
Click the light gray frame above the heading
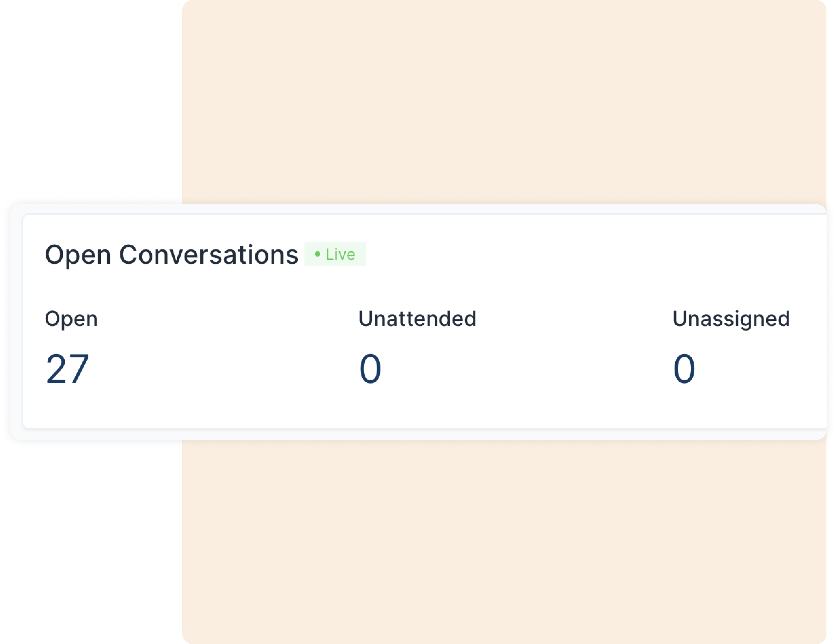(383, 209)
